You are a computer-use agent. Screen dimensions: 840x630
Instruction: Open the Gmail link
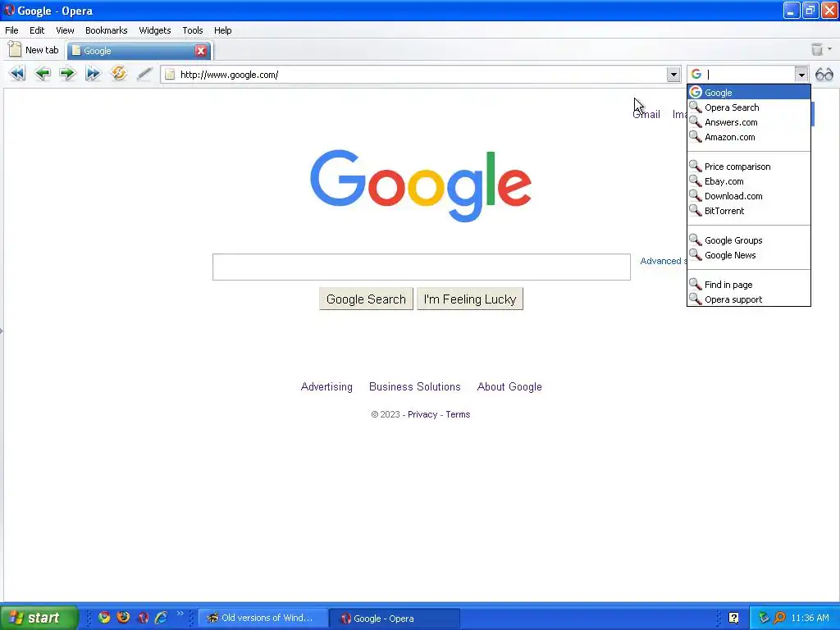646,114
